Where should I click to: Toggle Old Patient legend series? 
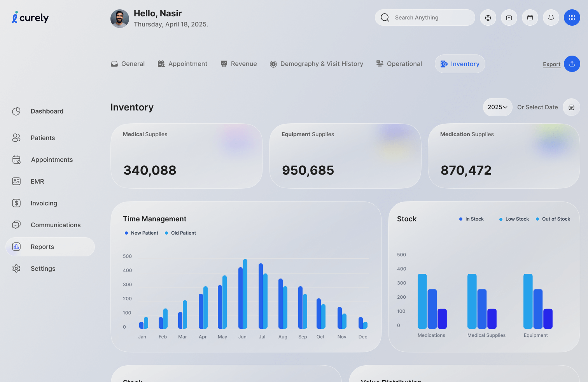tap(180, 233)
